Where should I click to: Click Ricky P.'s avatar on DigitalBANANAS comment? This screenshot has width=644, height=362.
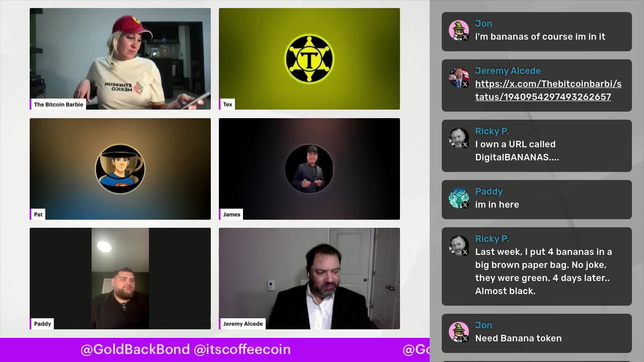point(459,138)
